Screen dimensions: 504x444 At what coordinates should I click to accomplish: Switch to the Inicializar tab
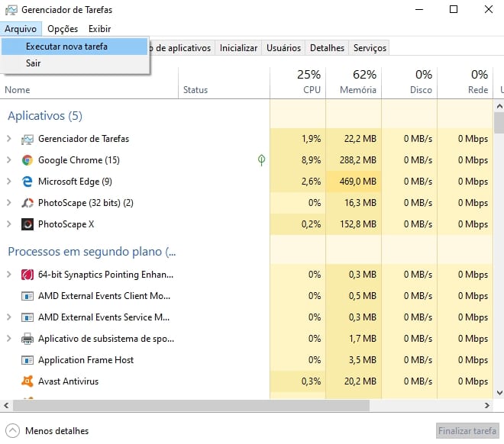[x=238, y=48]
